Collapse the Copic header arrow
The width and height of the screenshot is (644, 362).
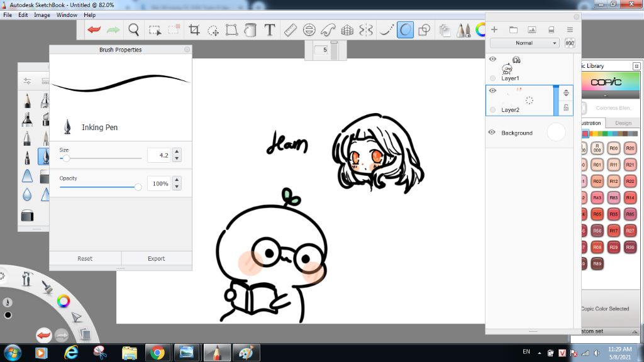click(x=605, y=96)
